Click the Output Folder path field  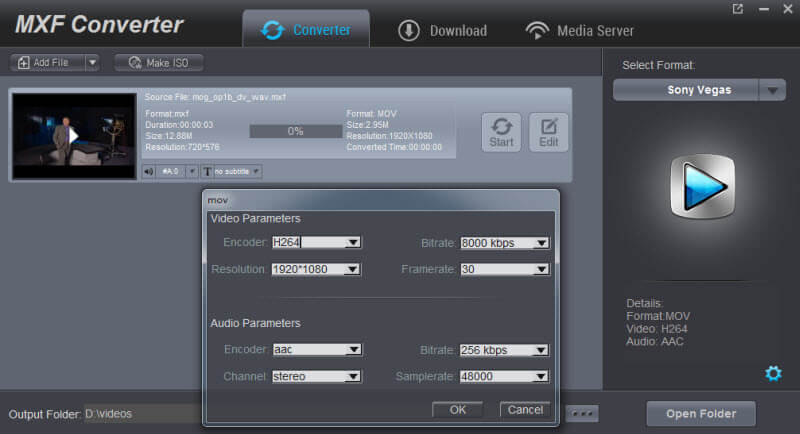pyautogui.click(x=143, y=414)
